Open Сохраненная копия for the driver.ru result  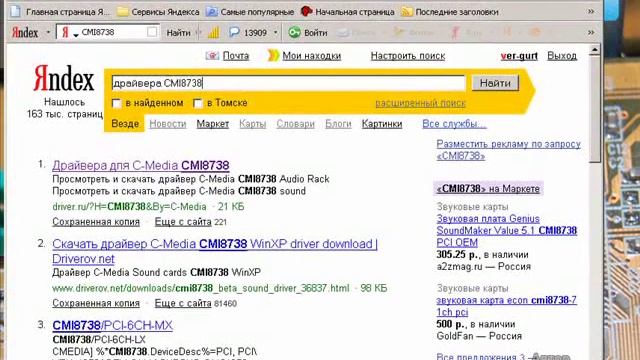tap(96, 222)
